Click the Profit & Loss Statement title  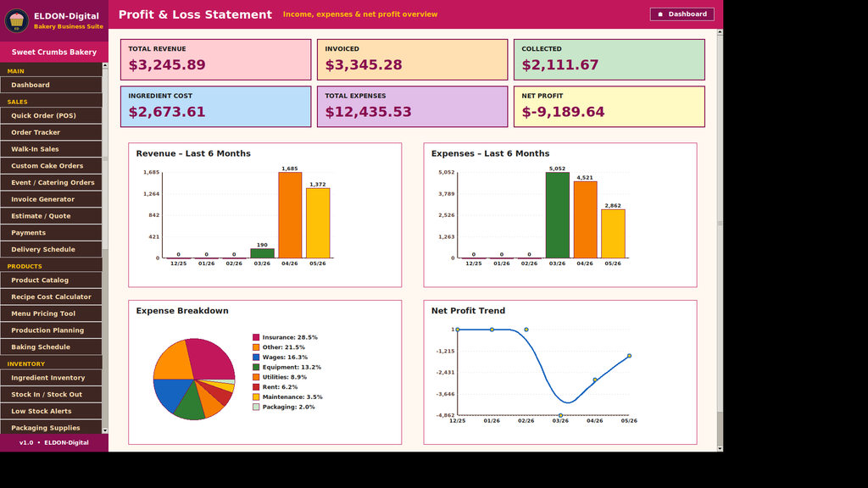click(x=196, y=15)
